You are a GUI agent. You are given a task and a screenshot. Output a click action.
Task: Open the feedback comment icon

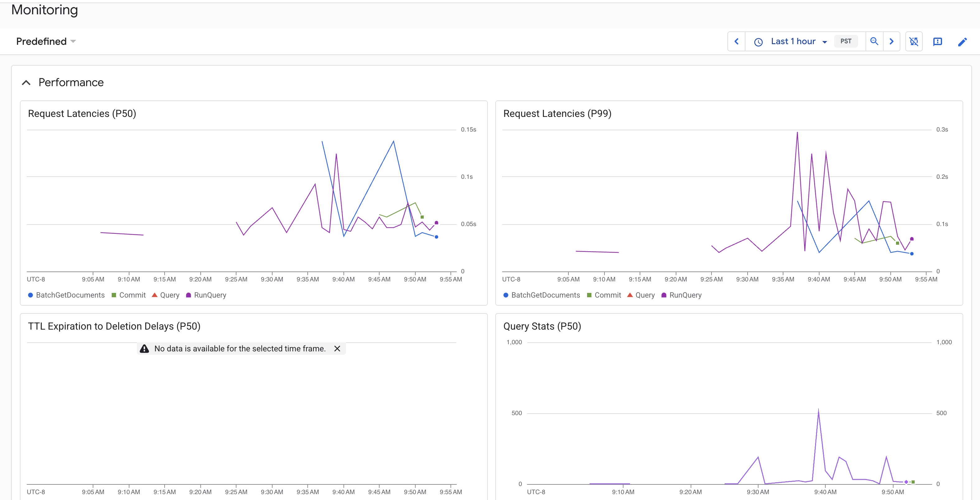(x=937, y=41)
